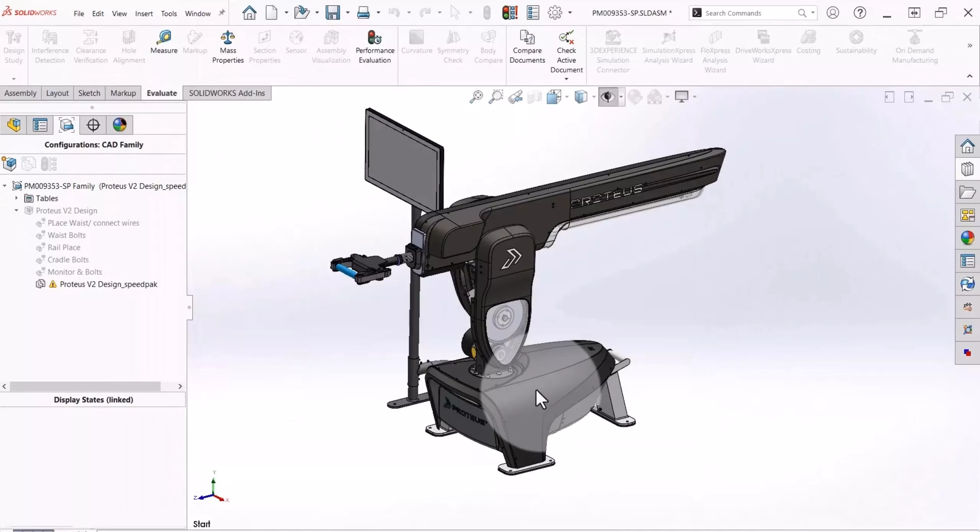The height and width of the screenshot is (532, 980).
Task: Switch to the Sketch tab
Action: (x=89, y=93)
